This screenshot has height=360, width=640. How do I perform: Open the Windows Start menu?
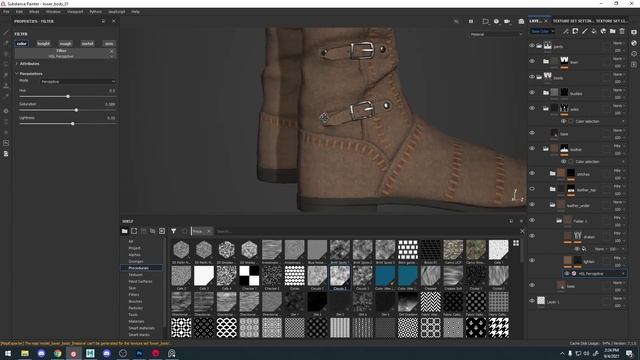tap(8, 353)
